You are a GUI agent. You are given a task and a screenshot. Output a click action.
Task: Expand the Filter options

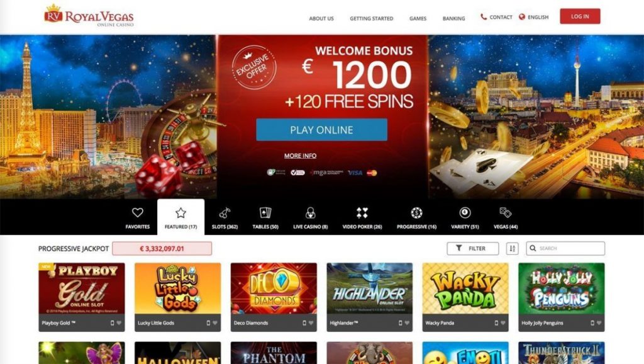473,248
